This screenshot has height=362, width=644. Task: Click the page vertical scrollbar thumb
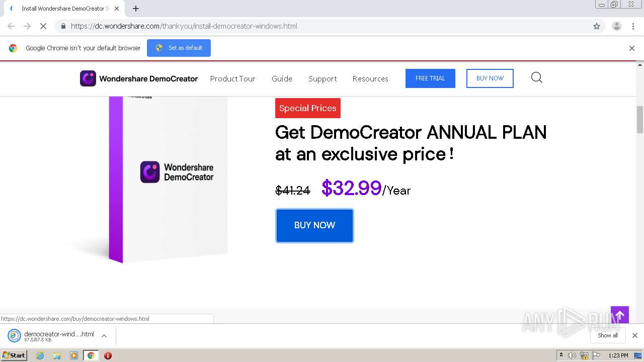(640, 119)
